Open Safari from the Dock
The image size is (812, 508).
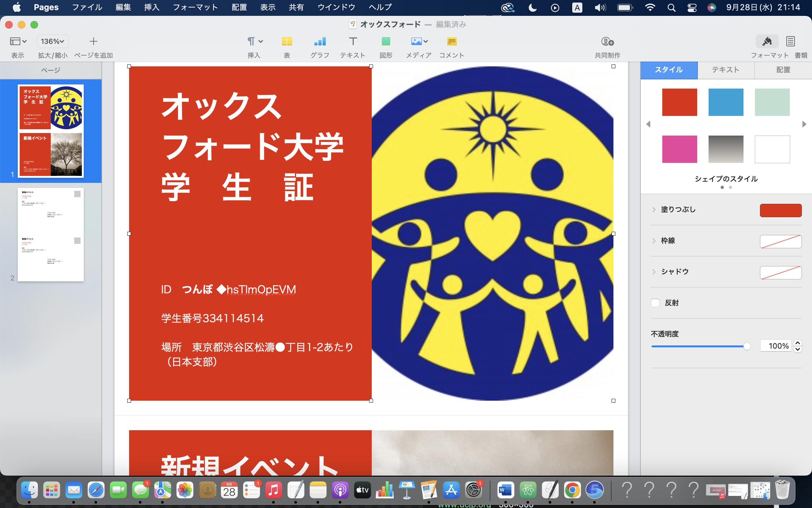[96, 490]
